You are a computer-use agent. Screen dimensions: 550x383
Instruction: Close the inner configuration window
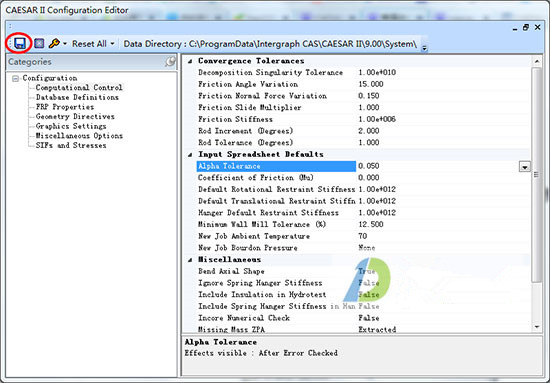click(x=537, y=27)
